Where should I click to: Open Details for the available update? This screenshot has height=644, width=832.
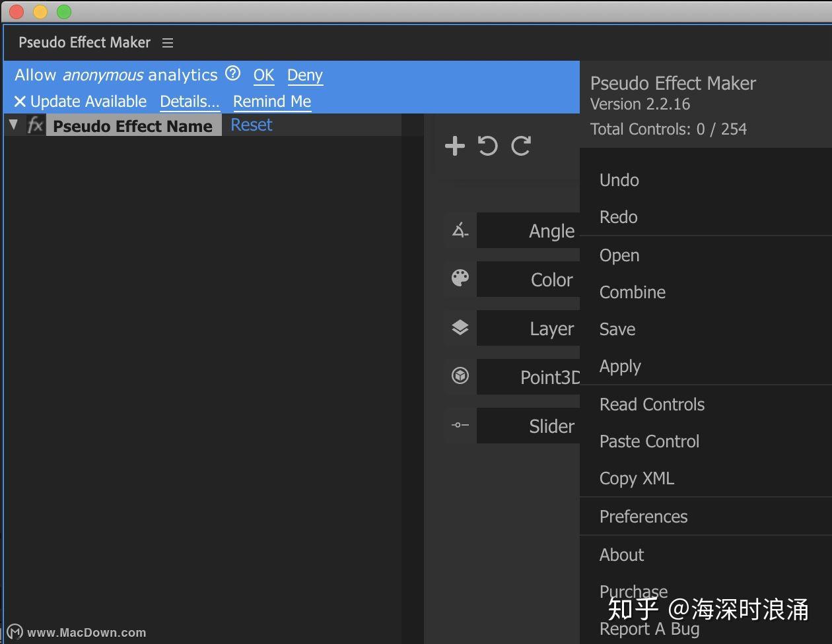pos(190,101)
